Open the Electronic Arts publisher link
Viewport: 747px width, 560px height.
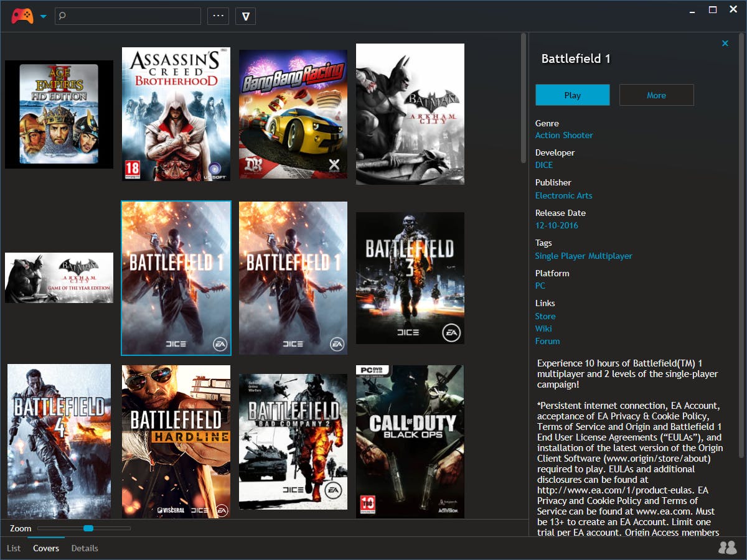tap(564, 195)
